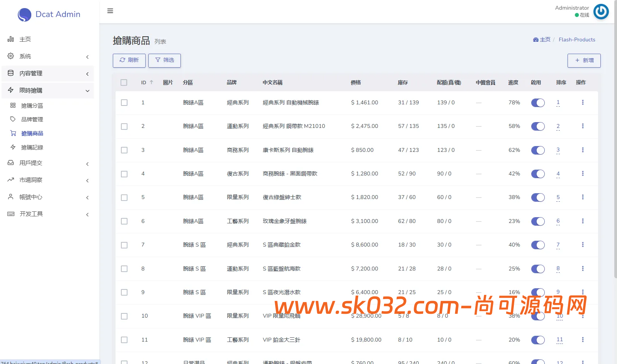This screenshot has height=364, width=617.
Task: Click the 搶購記錄 lightning icon
Action: (13, 147)
